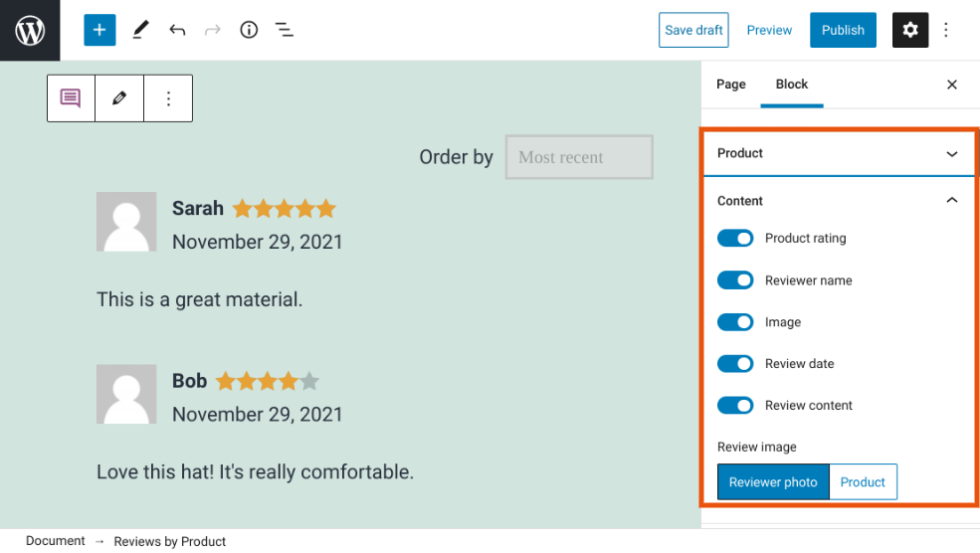Select Product as the review image

(863, 482)
